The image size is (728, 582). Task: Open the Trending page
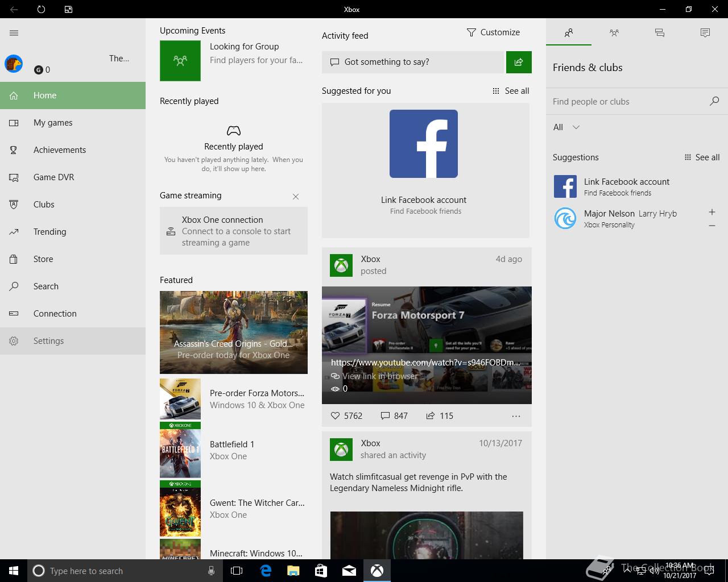[x=73, y=232]
